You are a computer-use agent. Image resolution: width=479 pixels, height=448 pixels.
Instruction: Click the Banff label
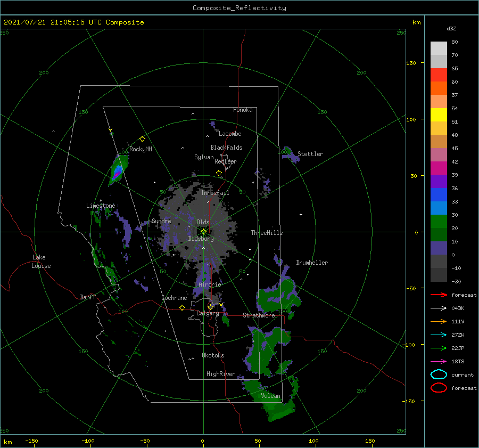(88, 297)
